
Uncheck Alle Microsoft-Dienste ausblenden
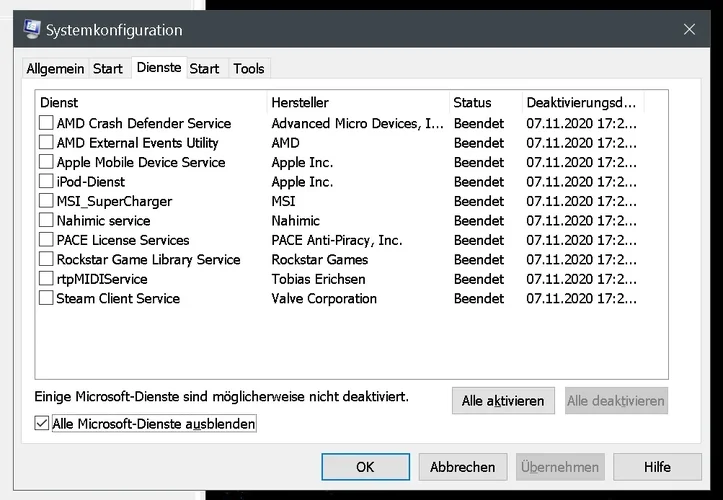coord(42,424)
